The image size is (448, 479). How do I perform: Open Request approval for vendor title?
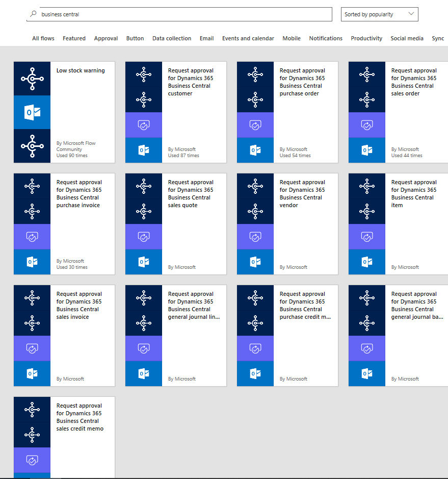302,194
